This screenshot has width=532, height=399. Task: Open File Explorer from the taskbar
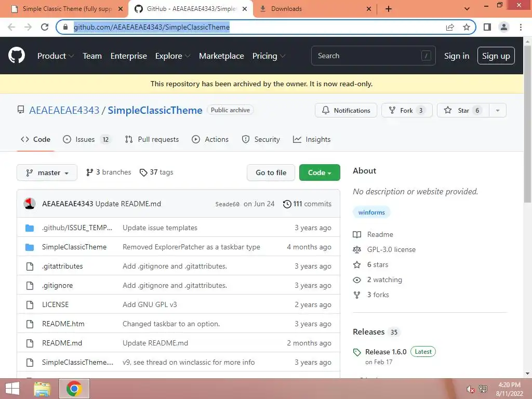click(x=43, y=389)
